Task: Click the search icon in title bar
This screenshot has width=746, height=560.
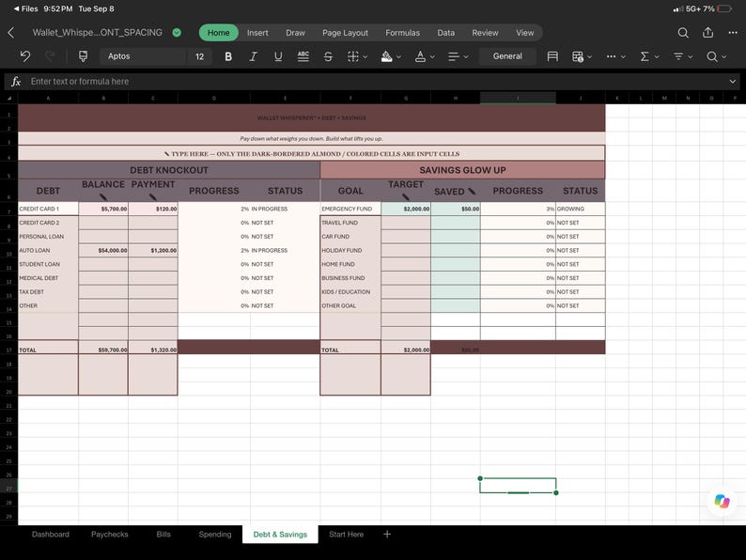Action: click(683, 32)
